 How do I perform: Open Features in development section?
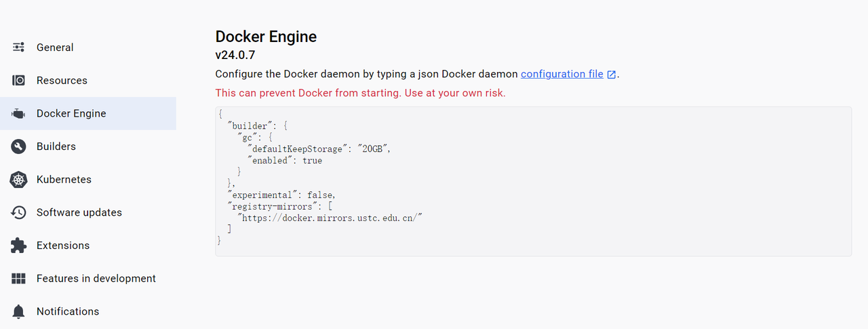tap(88, 278)
